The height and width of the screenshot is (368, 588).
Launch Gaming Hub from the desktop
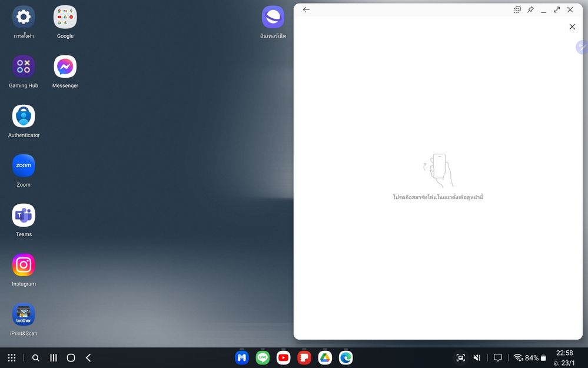pyautogui.click(x=24, y=67)
